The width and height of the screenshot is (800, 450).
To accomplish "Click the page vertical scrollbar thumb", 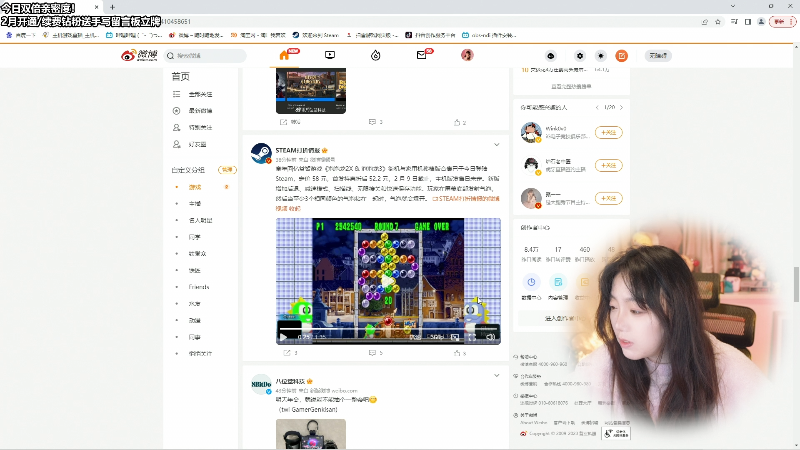I will point(796,284).
